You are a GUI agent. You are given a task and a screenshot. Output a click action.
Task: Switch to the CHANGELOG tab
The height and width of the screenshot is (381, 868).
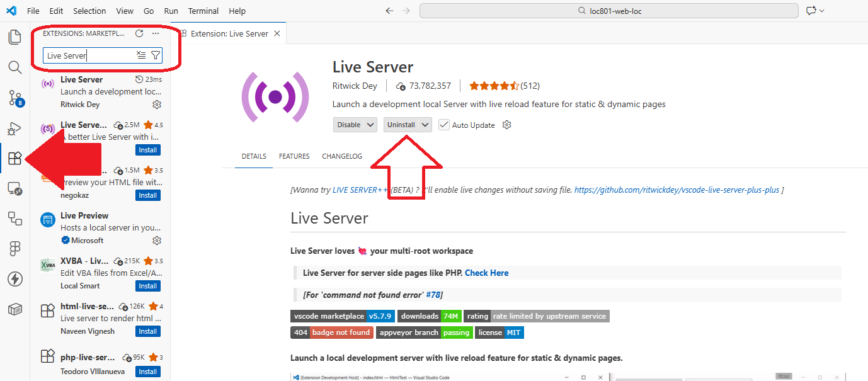pos(342,156)
